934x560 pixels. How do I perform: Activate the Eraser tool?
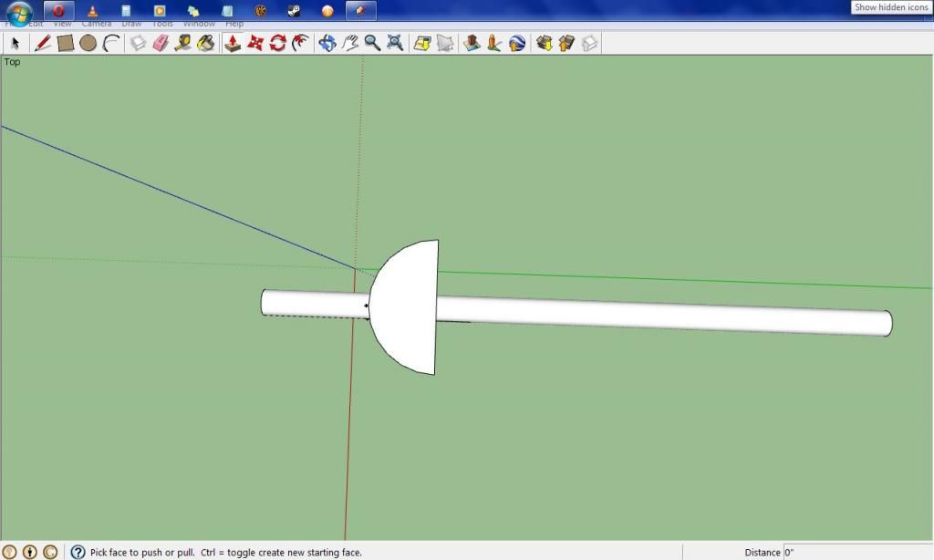tap(161, 43)
